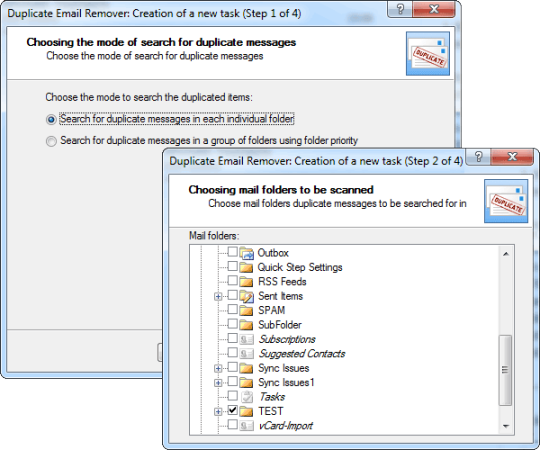540x450 pixels.
Task: Select the vCard-Import label
Action: [286, 426]
